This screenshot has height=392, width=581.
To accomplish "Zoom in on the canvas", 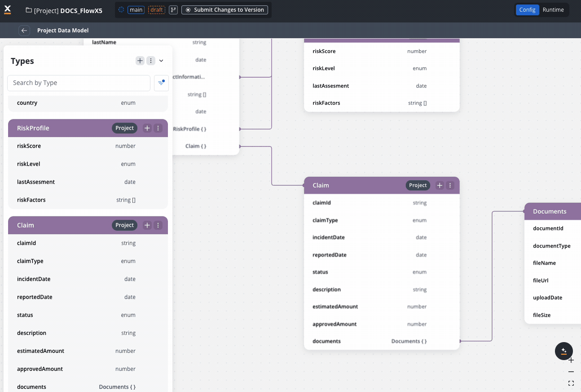I will tap(571, 360).
